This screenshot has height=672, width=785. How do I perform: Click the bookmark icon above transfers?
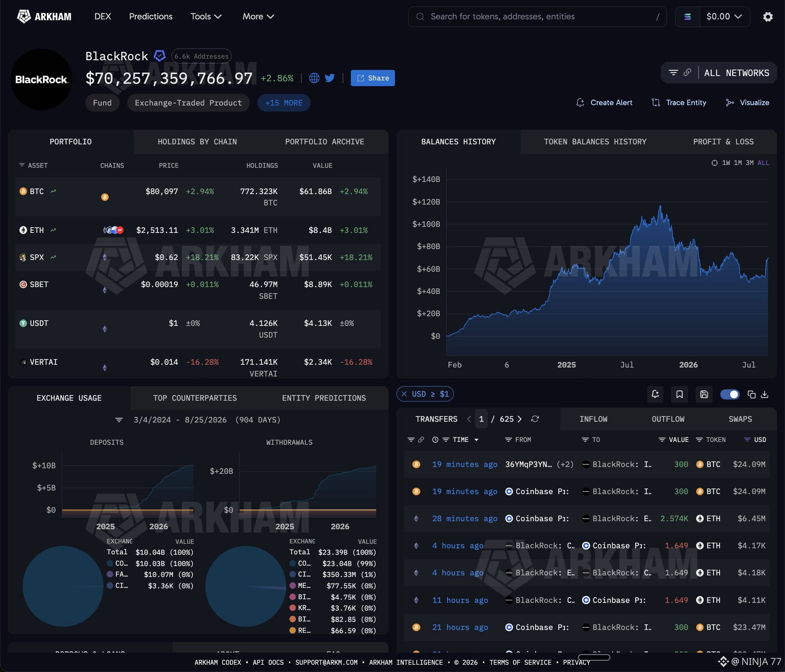679,394
